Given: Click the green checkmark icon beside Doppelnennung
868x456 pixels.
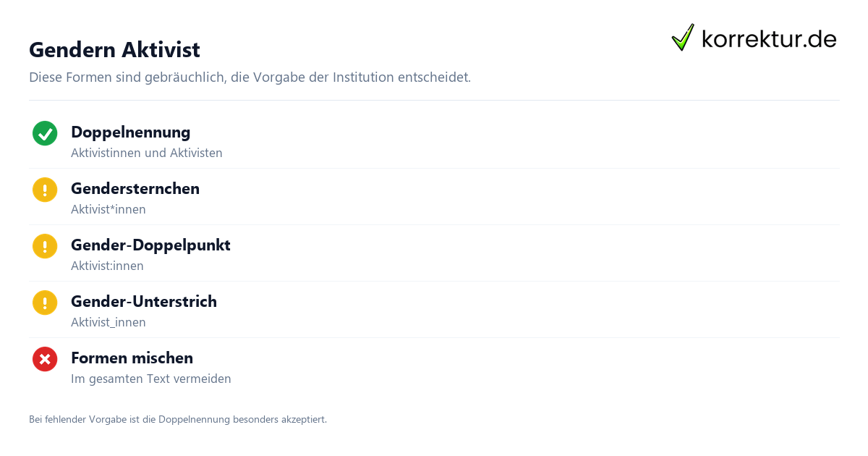Looking at the screenshot, I should (x=45, y=133).
